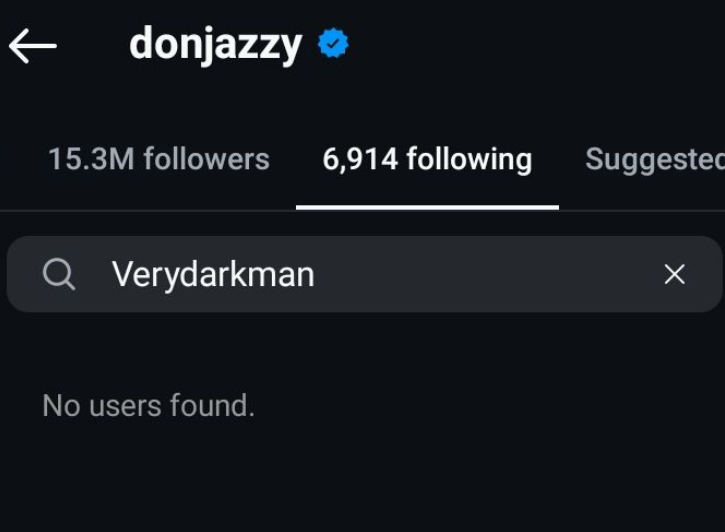Switch to the Suggested tab
The width and height of the screenshot is (725, 532).
tap(654, 159)
